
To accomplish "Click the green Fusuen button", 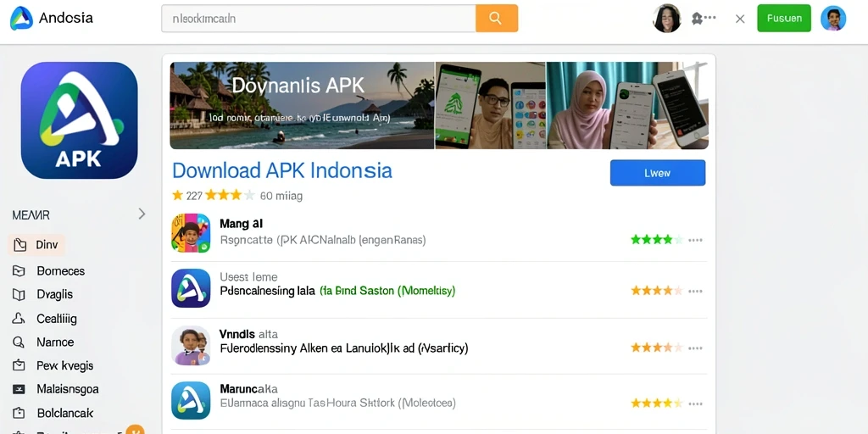I will (784, 19).
